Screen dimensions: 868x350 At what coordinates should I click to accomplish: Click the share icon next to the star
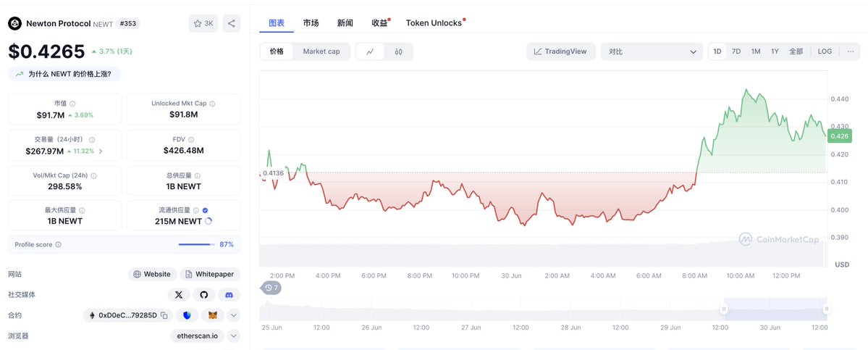232,23
